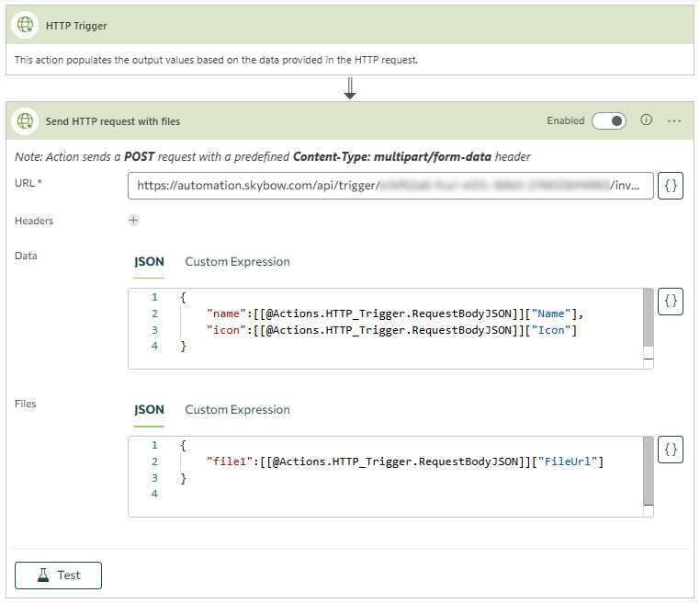Viewport: 700px width, 604px height.
Task: Open expression picker next to URL field
Action: [671, 186]
